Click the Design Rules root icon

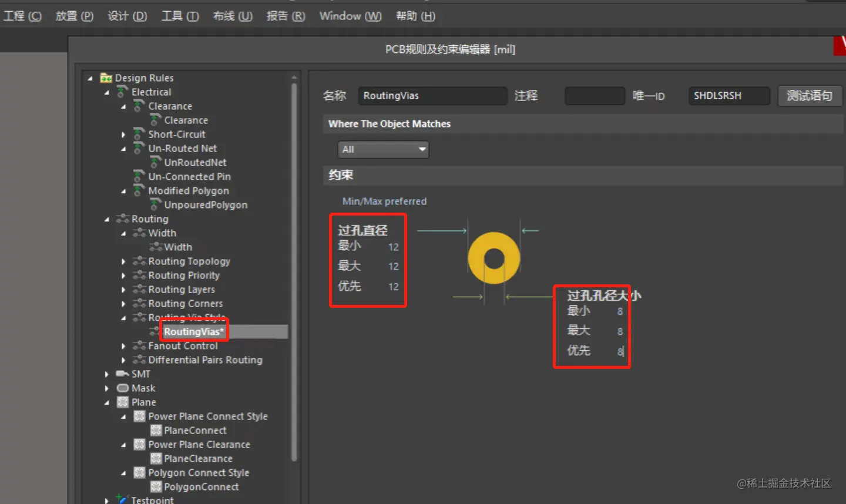click(x=106, y=78)
